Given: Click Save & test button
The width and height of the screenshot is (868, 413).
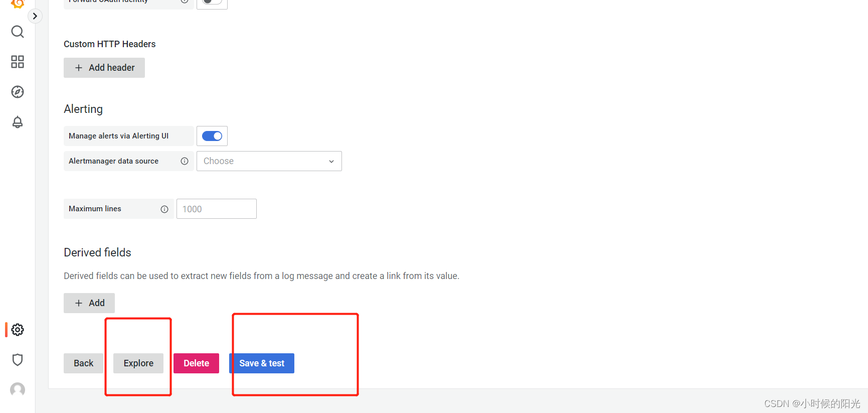Looking at the screenshot, I should click(x=262, y=363).
